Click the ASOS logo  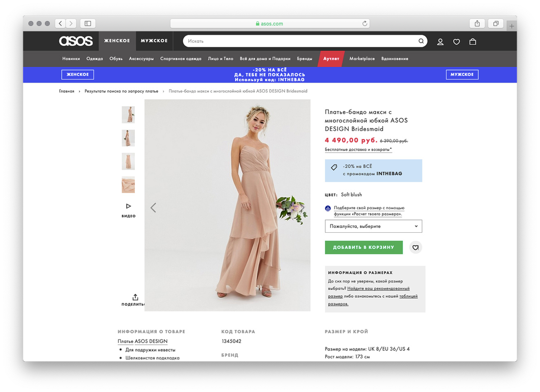point(76,41)
